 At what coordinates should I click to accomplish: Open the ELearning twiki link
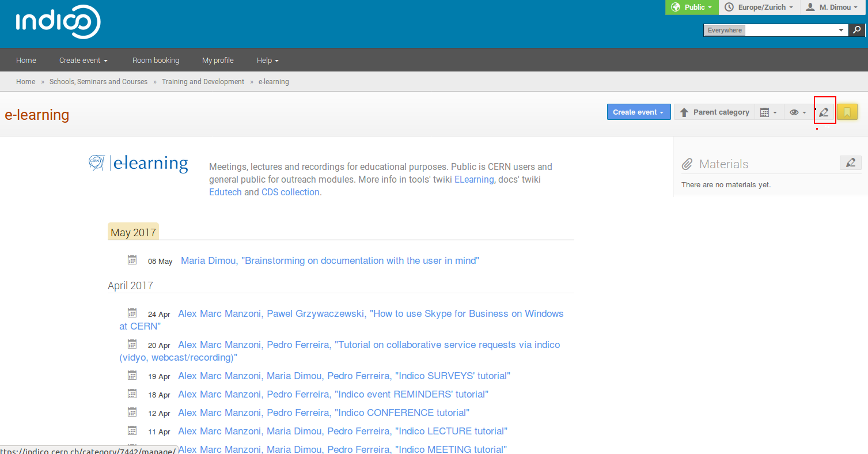tap(474, 179)
